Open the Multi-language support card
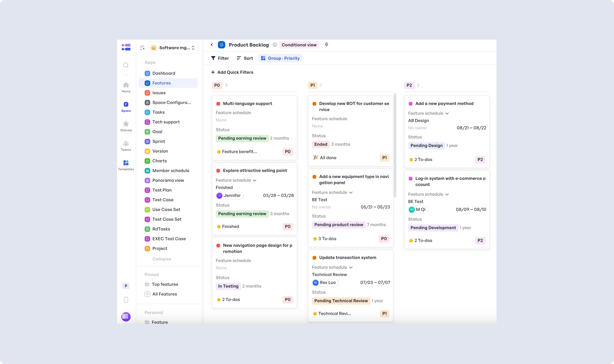The image size is (614, 364). [x=254, y=128]
